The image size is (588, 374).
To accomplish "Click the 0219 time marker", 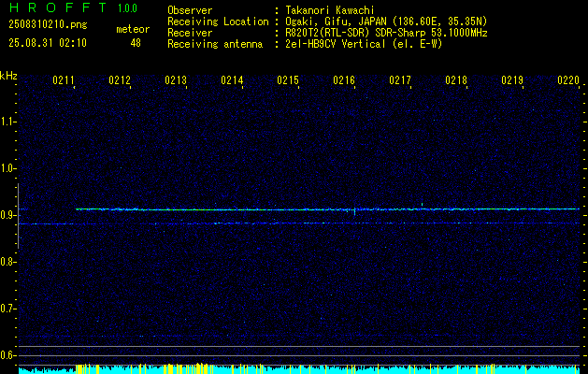I will tap(512, 80).
